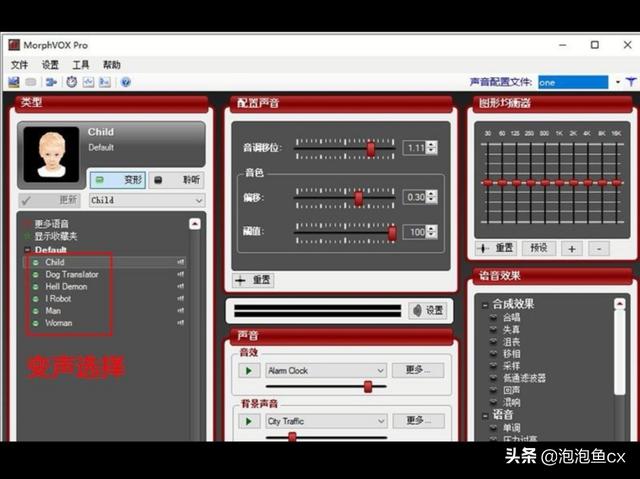Select the Dog Translator voice
The image size is (640, 479).
[x=72, y=274]
